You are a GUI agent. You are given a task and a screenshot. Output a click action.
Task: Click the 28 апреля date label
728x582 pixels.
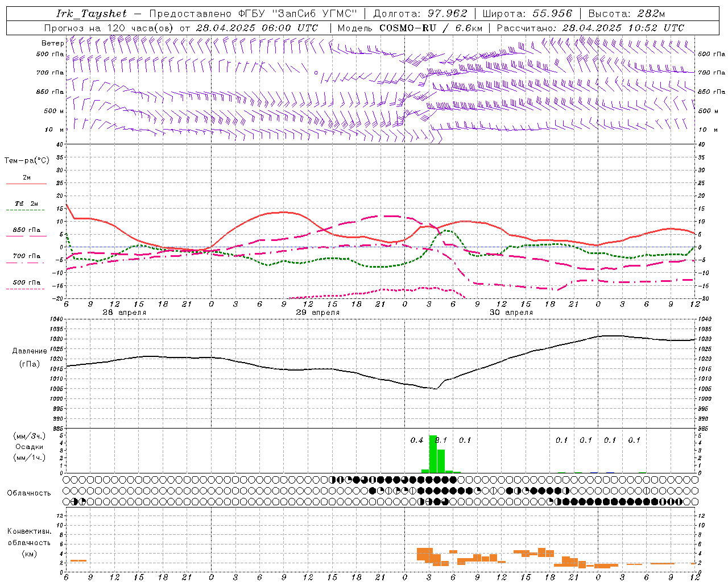(x=125, y=313)
